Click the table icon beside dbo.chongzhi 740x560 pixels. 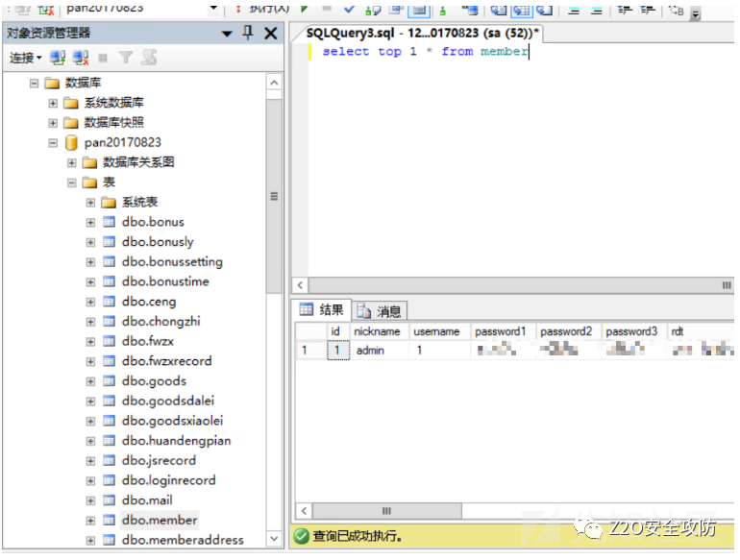click(109, 322)
